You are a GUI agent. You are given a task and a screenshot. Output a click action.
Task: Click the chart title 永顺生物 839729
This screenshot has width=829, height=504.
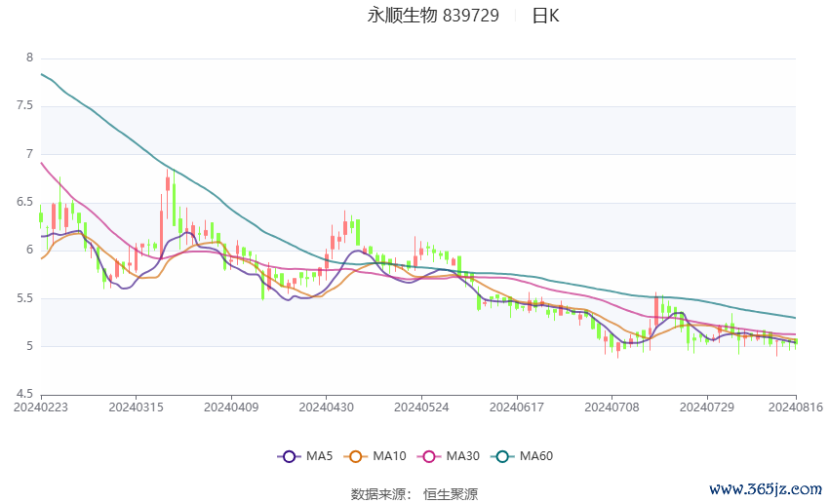coord(433,16)
